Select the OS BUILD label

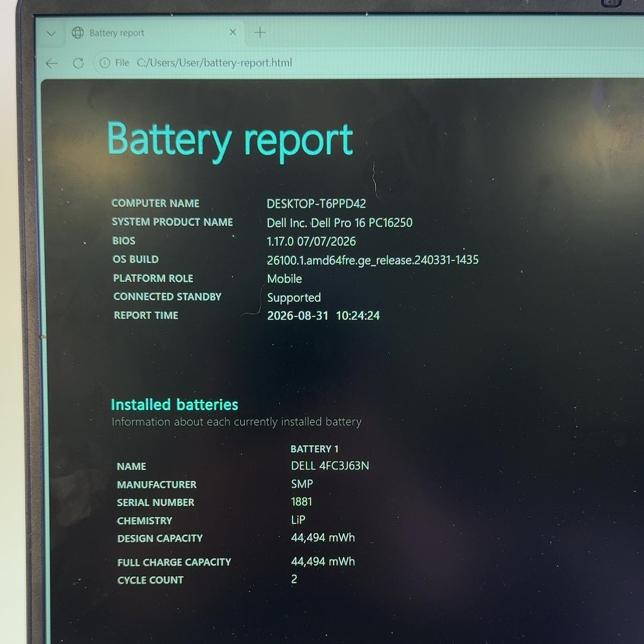tap(135, 259)
